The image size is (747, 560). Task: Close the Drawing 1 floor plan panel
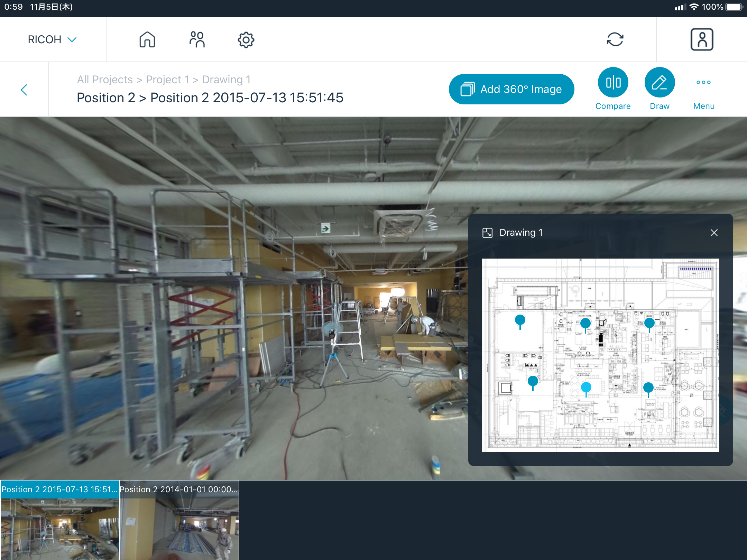tap(714, 233)
